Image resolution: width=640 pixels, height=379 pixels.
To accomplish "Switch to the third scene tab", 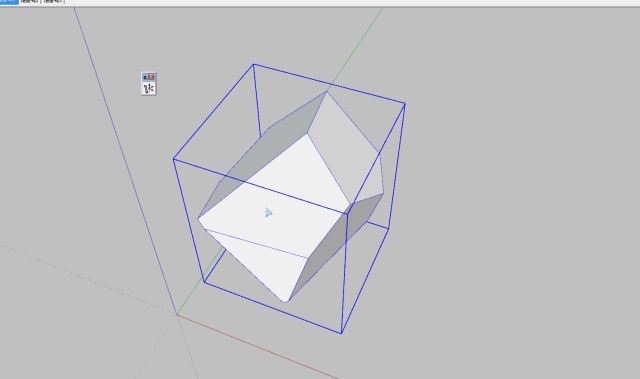I will [53, 2].
